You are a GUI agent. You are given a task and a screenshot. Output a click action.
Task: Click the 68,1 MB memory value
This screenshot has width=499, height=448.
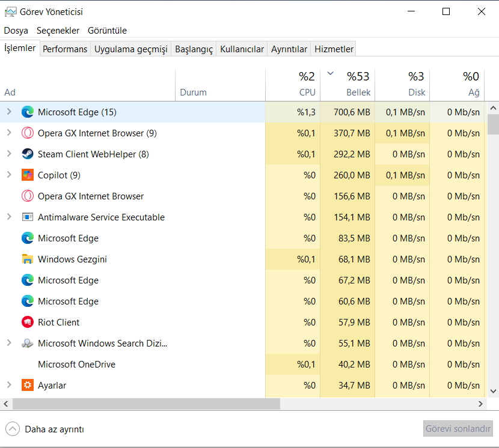354,259
